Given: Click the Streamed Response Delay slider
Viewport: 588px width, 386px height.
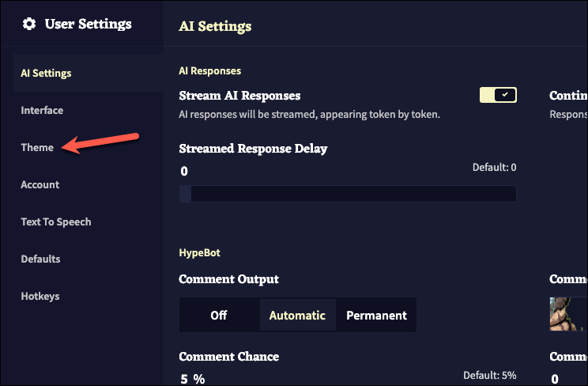Looking at the screenshot, I should [x=348, y=194].
